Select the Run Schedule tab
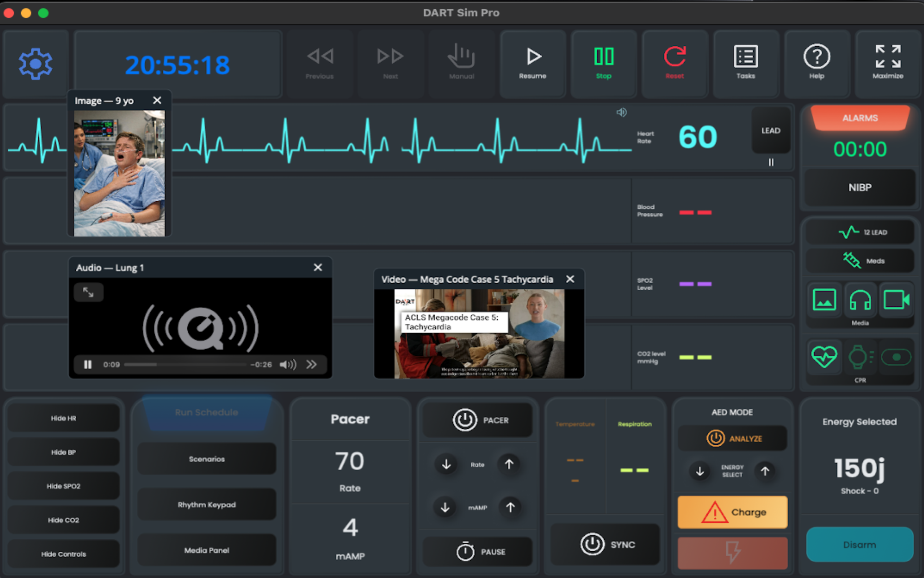The image size is (924, 578). (206, 413)
